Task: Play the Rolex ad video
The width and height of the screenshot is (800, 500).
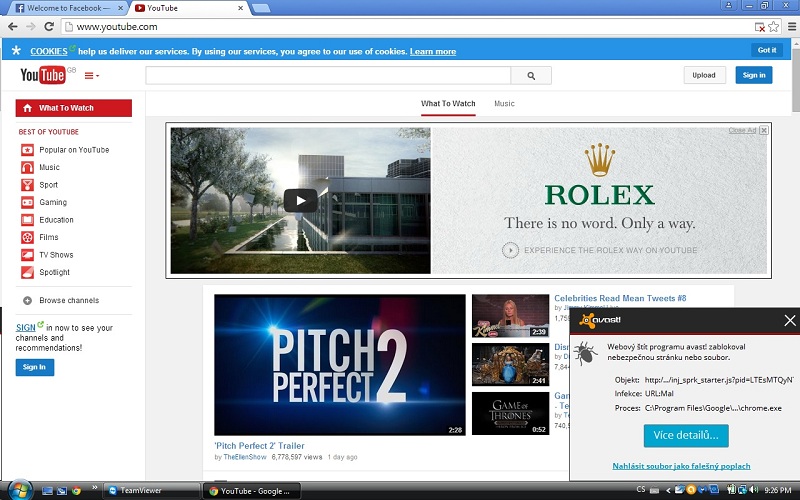Action: tap(301, 201)
